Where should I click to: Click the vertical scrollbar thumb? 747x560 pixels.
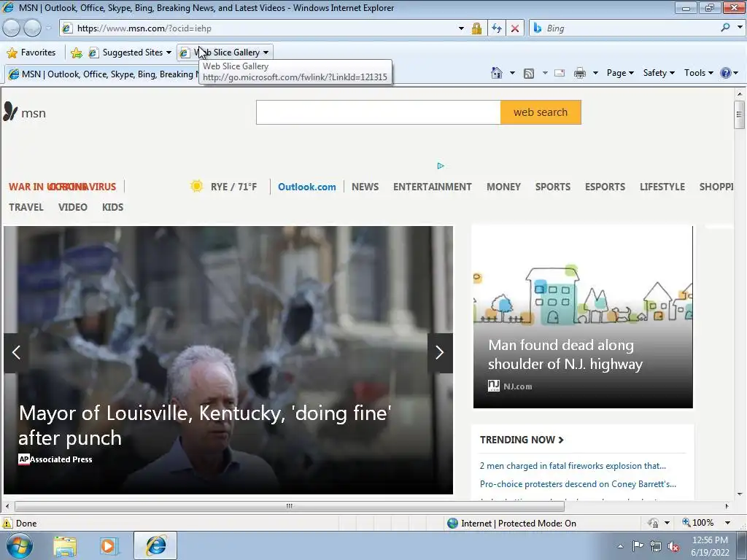click(740, 114)
